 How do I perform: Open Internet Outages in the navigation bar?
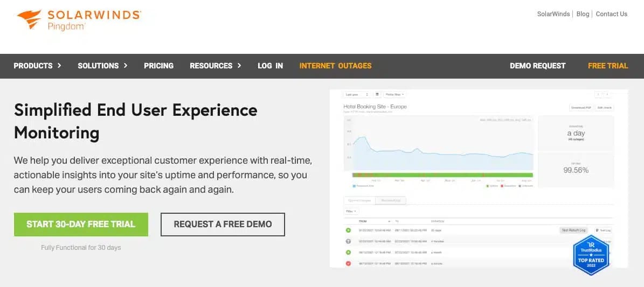coord(335,66)
